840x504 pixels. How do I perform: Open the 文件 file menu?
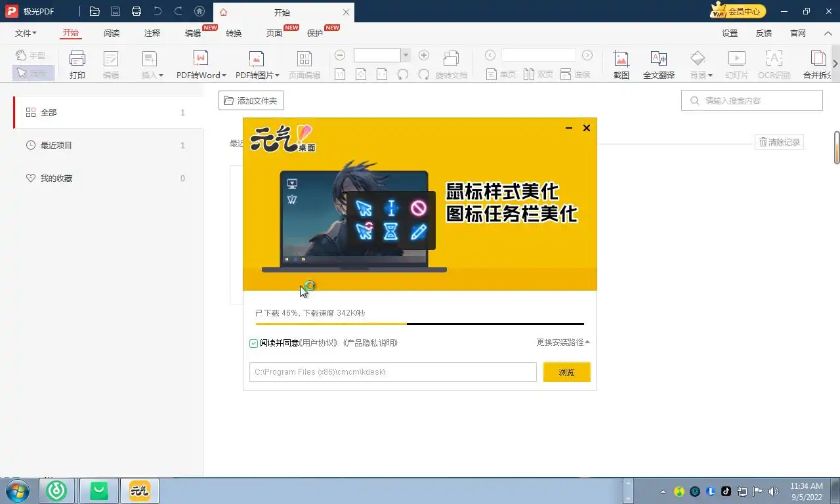coord(26,33)
